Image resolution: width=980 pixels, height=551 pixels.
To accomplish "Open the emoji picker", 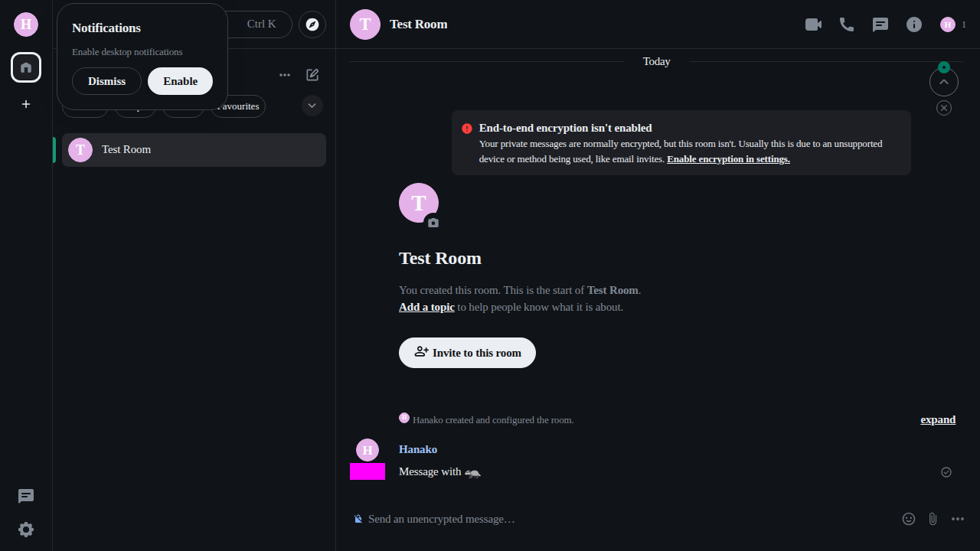I will 909,519.
